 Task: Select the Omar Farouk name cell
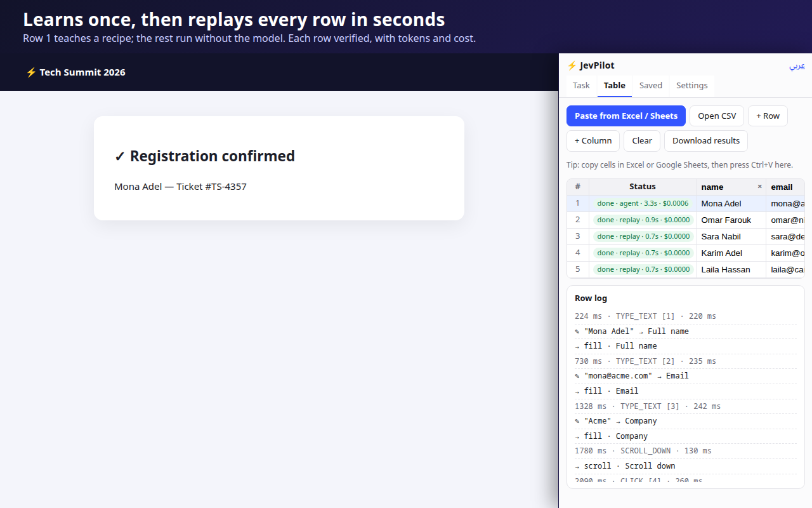pos(731,220)
